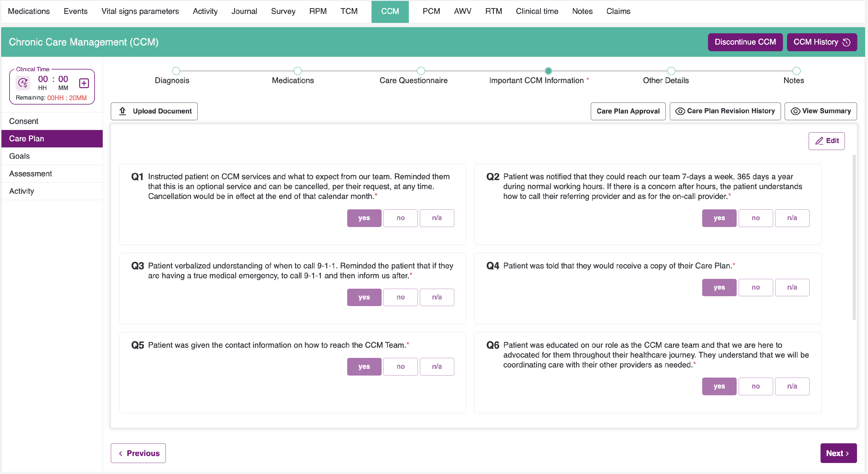Screen dimensions: 868x474
Task: Click the clinical time billing clock icon
Action: pos(23,83)
